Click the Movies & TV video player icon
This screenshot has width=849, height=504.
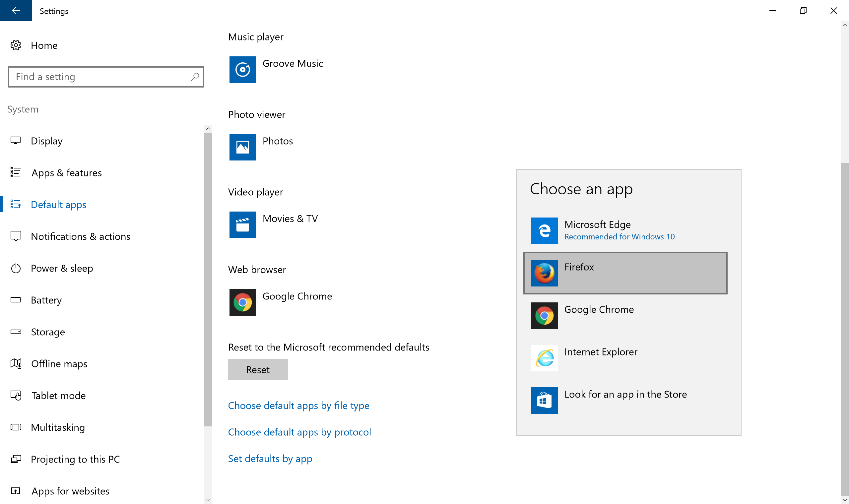242,224
